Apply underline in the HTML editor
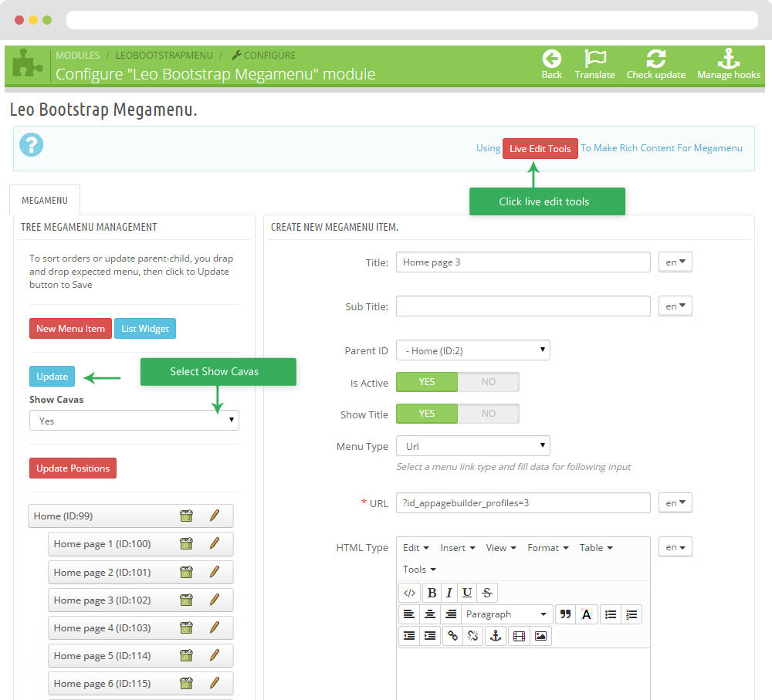Viewport: 772px width, 700px height. [x=467, y=593]
